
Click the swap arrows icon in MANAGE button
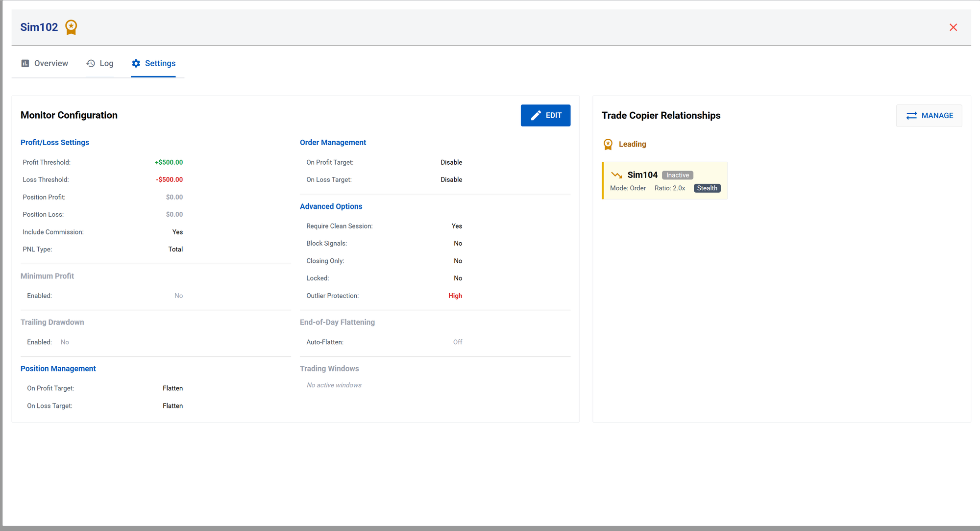click(912, 116)
